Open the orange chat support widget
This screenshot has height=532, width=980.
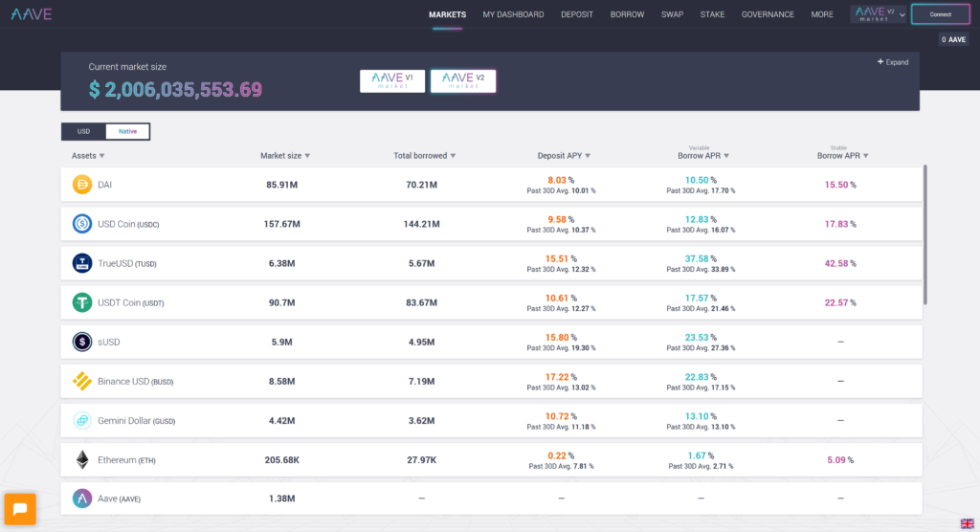click(20, 509)
